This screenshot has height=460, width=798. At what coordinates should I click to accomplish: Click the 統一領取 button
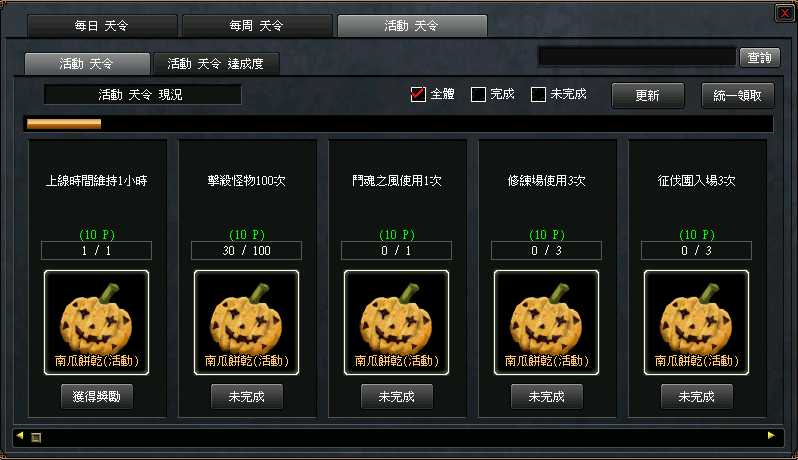click(x=737, y=95)
